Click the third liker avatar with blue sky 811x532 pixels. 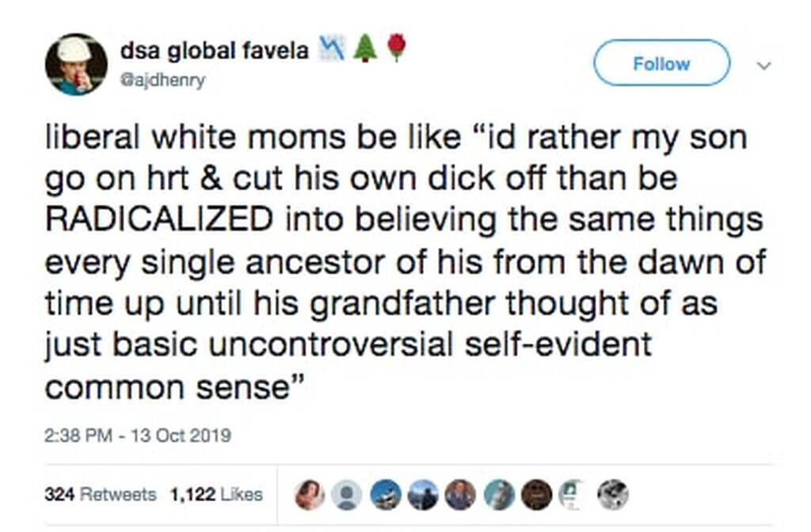pos(385,495)
